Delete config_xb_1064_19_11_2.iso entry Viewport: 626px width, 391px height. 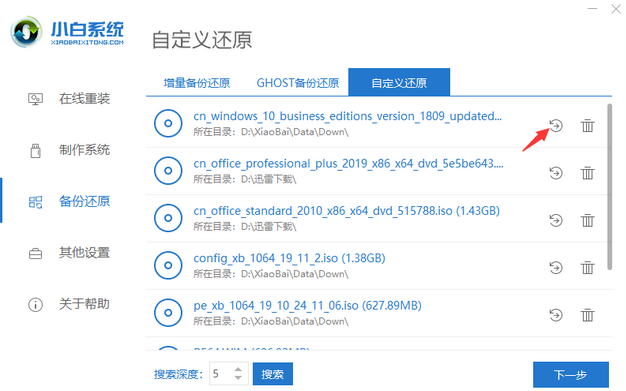[587, 268]
